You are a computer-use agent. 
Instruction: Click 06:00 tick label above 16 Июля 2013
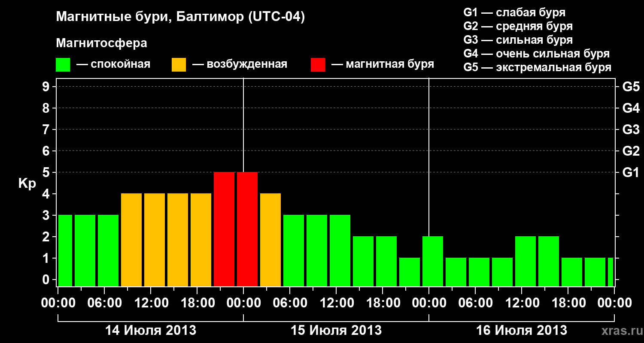click(x=475, y=303)
